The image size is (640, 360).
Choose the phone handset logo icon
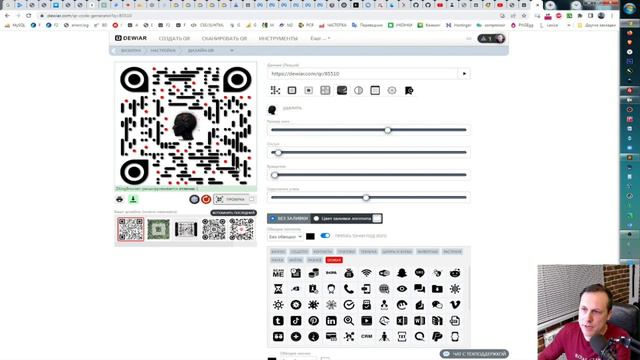click(x=349, y=289)
